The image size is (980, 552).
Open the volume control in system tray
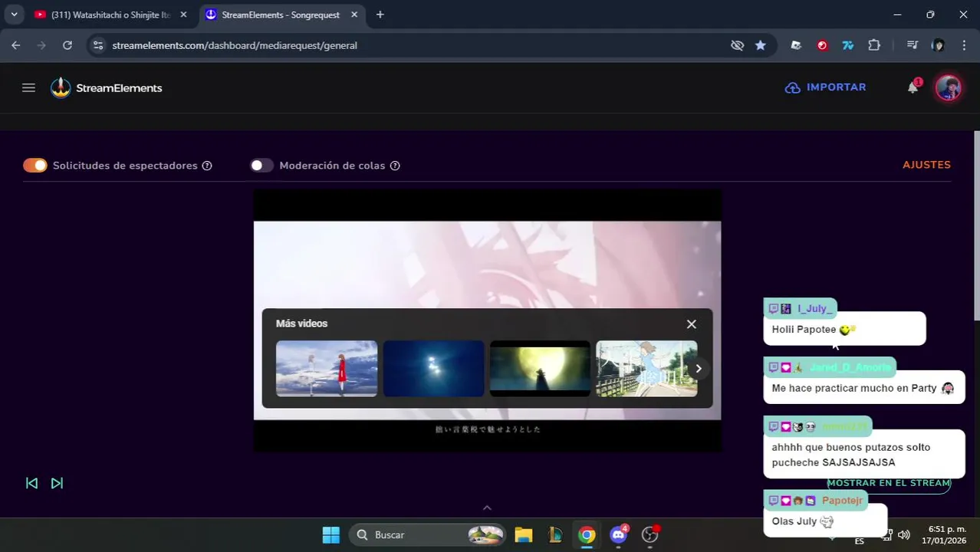[x=904, y=535]
